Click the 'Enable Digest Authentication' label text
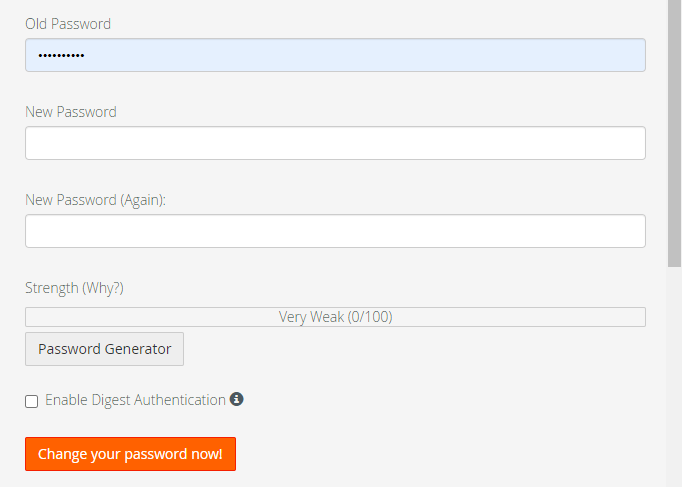The image size is (682, 487). pos(135,400)
